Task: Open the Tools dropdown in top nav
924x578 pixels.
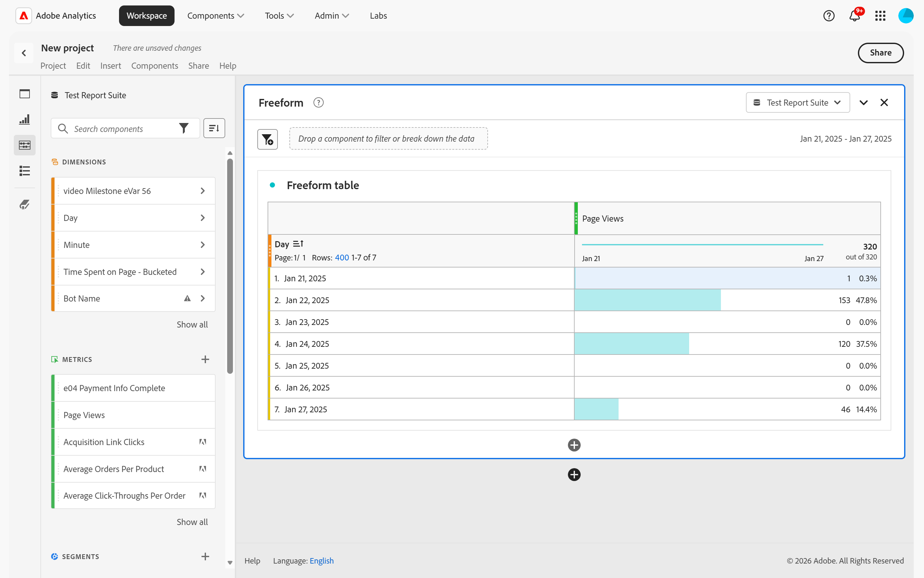Action: click(279, 16)
